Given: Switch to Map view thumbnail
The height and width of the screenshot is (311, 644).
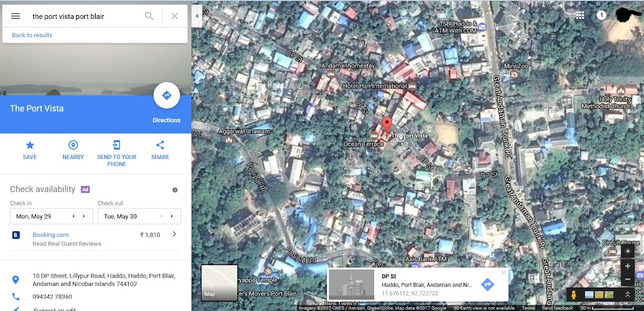Looking at the screenshot, I should click(x=219, y=283).
